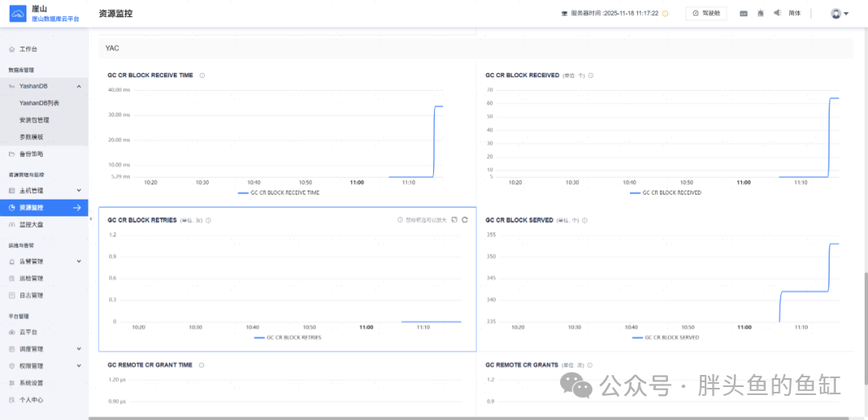Click info icon next to GC REMOTE CR GRANT TIME
This screenshot has height=420, width=868.
click(x=202, y=365)
